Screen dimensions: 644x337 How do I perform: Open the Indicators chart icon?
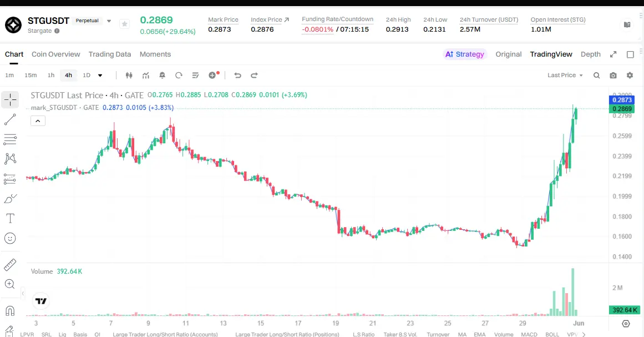pyautogui.click(x=146, y=75)
